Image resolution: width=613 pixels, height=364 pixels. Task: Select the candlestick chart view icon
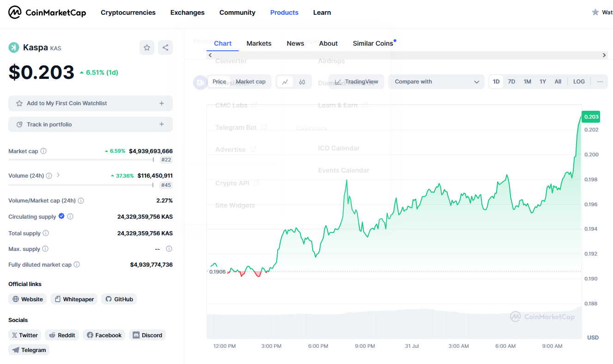pyautogui.click(x=302, y=82)
